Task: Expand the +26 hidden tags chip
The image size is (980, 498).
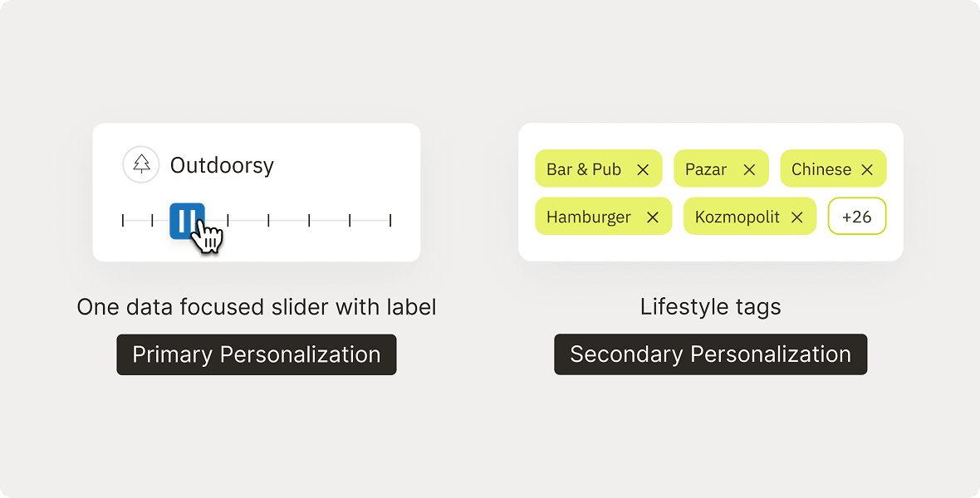Action: tap(856, 216)
